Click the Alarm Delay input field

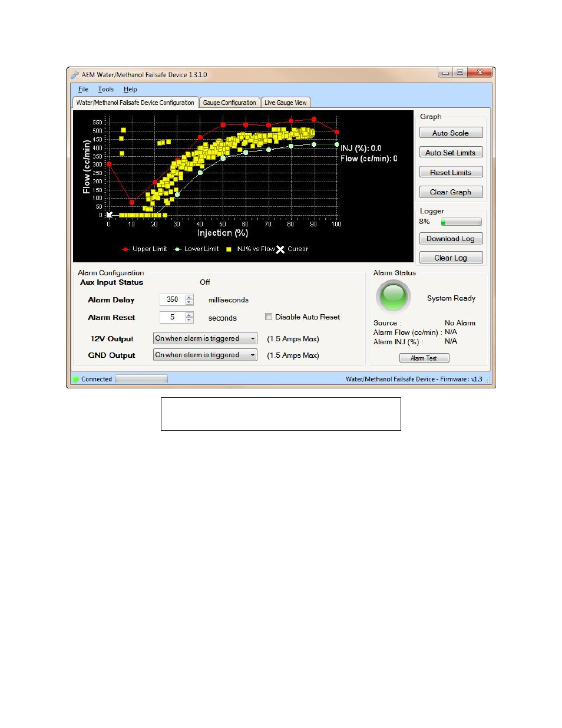(173, 299)
